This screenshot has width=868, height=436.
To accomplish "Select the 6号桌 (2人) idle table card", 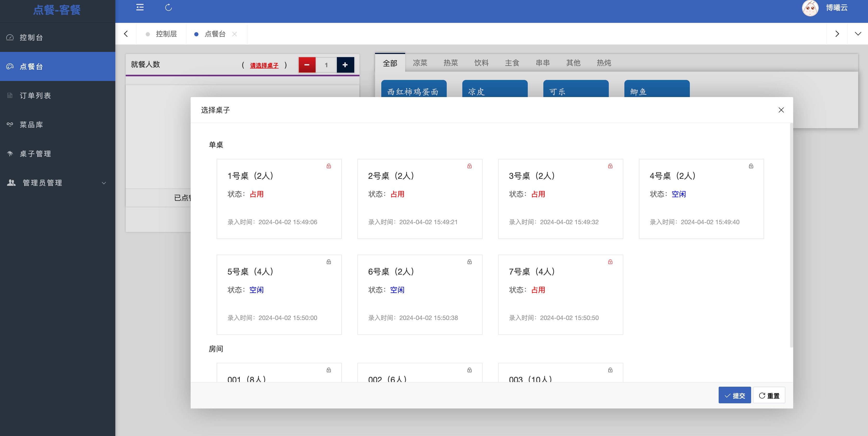I will 420,295.
